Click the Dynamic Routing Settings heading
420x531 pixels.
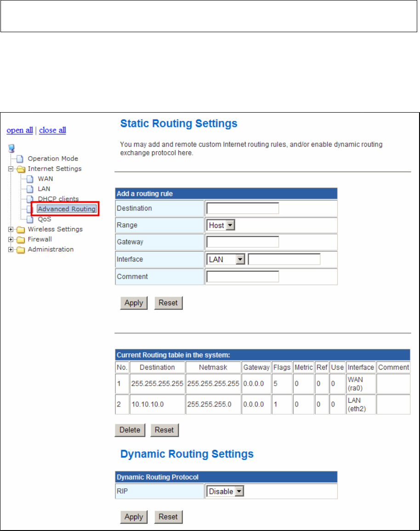point(187,454)
